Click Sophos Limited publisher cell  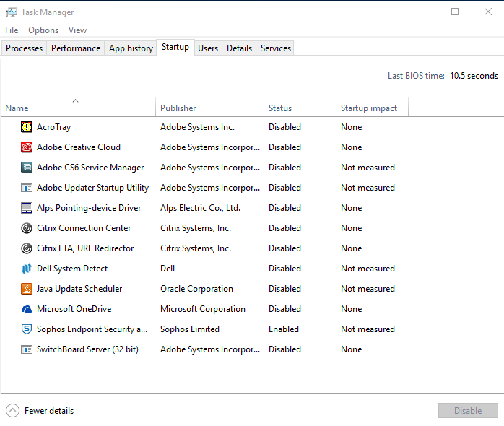pos(190,329)
